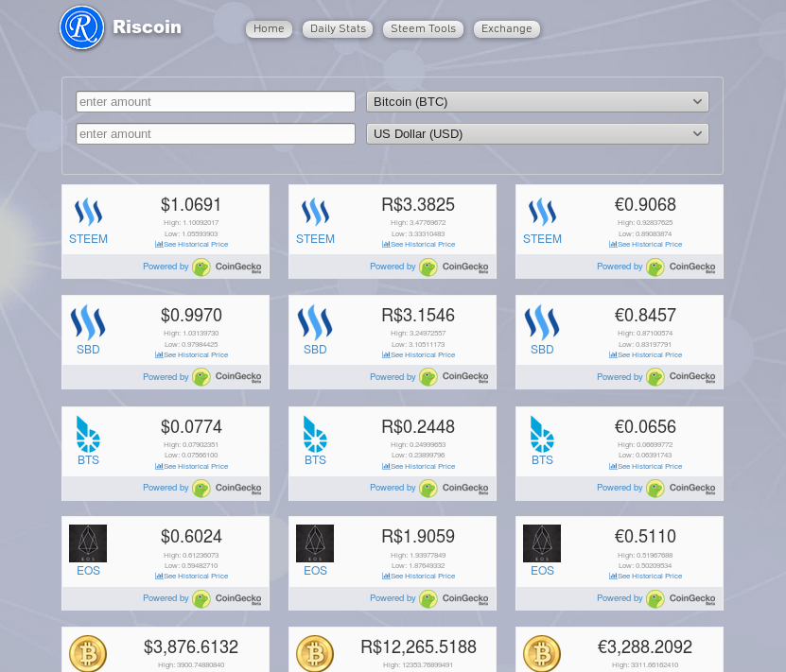Focus the first enter amount field

pos(216,102)
